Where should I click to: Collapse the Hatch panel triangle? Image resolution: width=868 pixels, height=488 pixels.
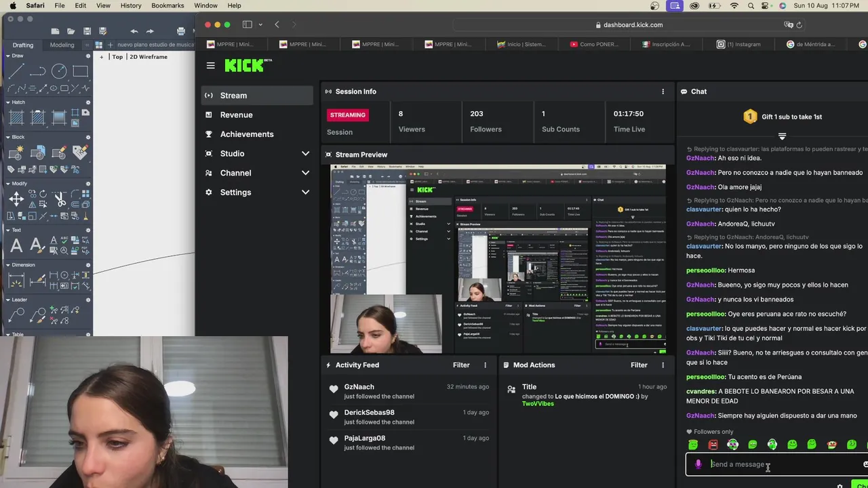tap(7, 102)
